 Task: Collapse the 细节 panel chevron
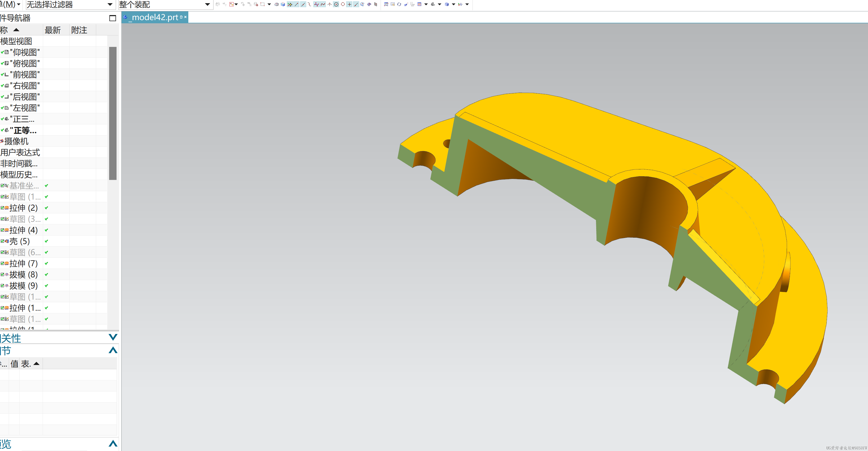point(113,350)
